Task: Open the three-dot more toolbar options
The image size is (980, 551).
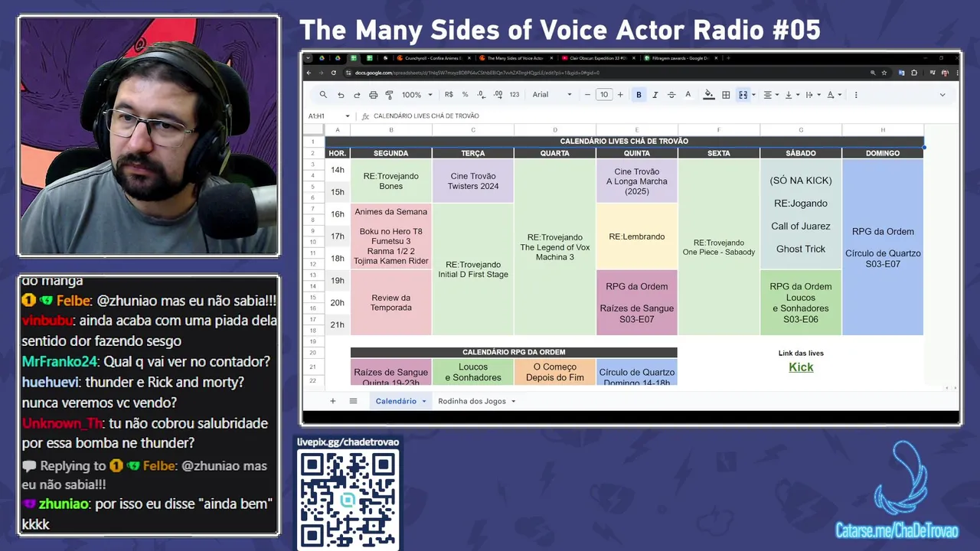Action: [x=856, y=95]
